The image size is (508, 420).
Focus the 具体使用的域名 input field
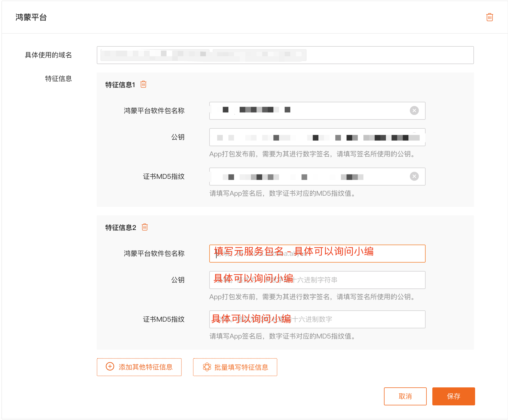coord(285,55)
